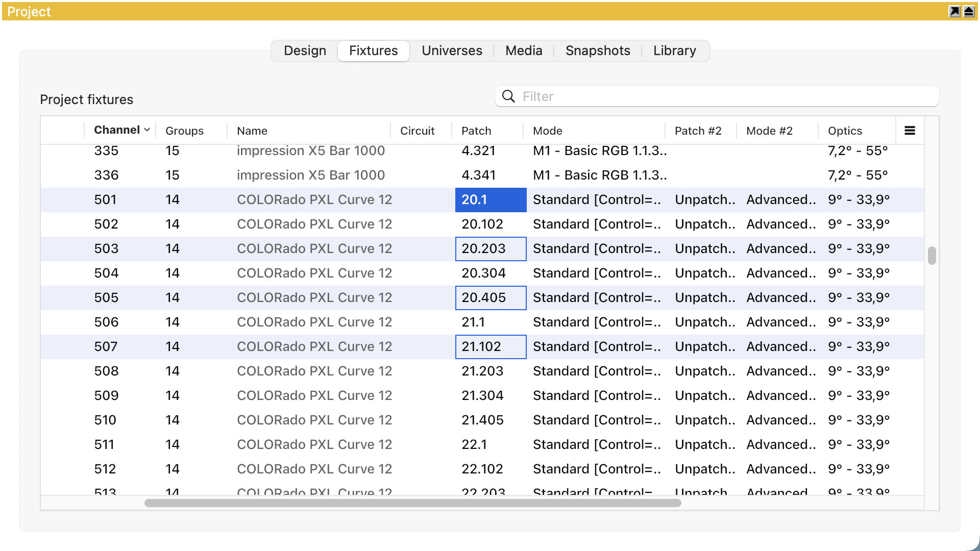The width and height of the screenshot is (980, 551).
Task: Click the Mode #2 column header
Action: pyautogui.click(x=769, y=131)
